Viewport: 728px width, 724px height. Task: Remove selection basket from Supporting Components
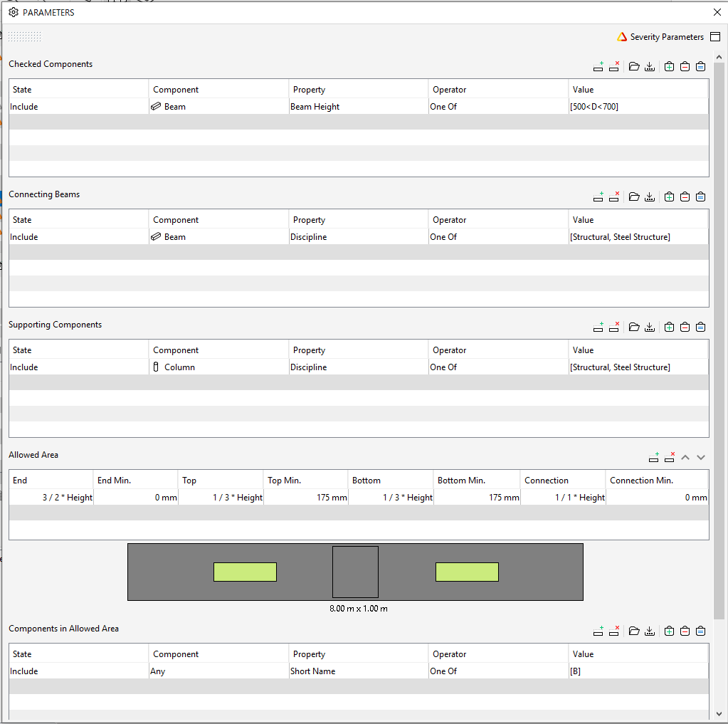tap(685, 327)
